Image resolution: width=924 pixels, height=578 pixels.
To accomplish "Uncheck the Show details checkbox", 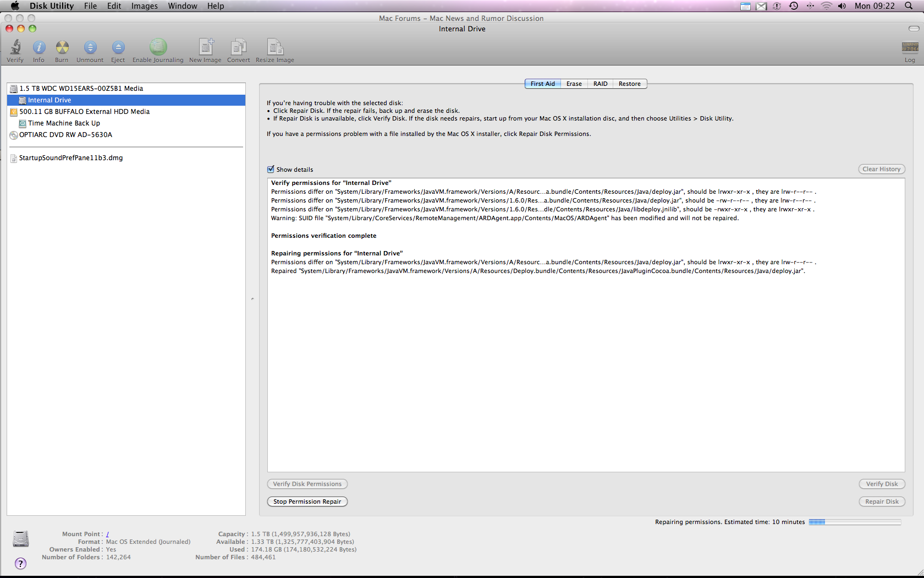I will click(x=271, y=170).
